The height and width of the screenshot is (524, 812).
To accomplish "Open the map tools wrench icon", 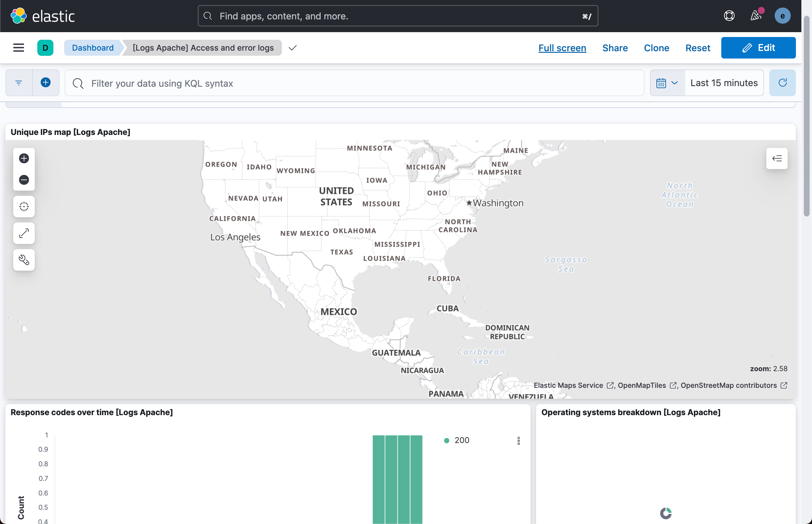I will tap(24, 260).
